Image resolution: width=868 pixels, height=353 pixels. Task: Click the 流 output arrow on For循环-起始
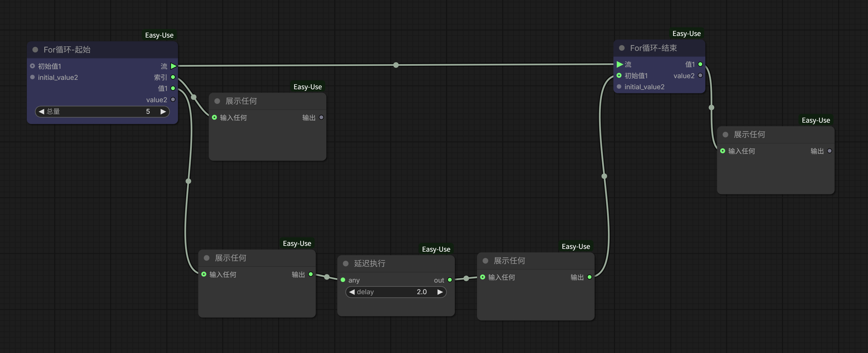[173, 66]
